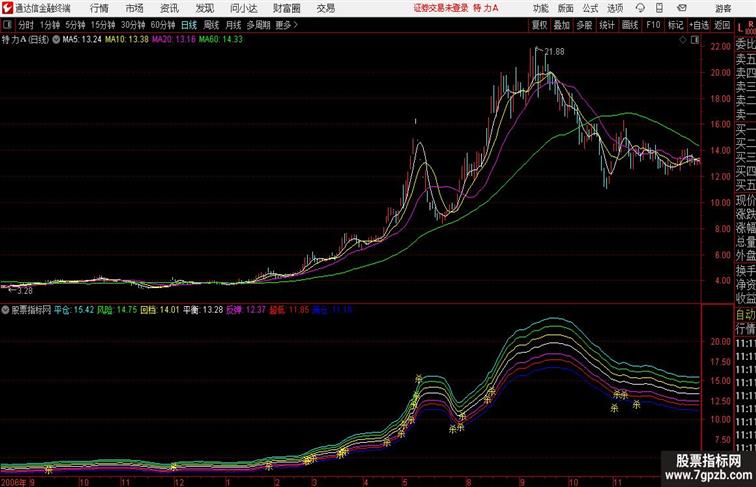756x487 pixels.
Task: Click the Tongdaxin app logo icon
Action: [x=7, y=8]
